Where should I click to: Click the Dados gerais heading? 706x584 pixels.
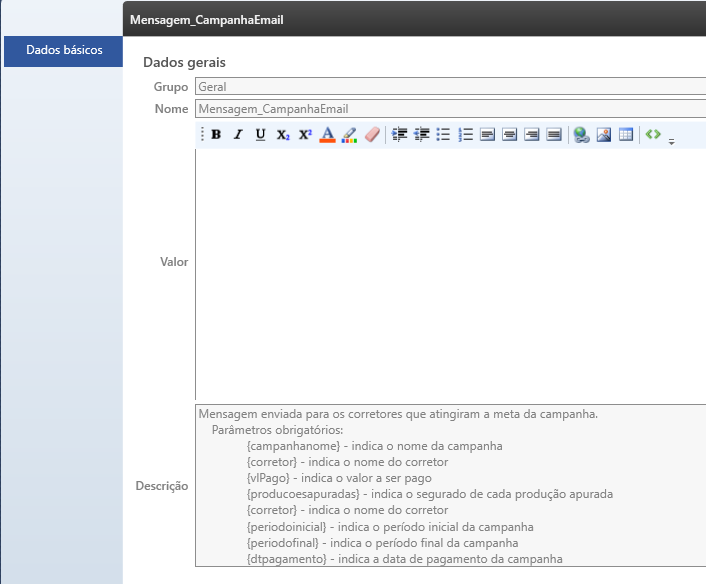coord(184,62)
